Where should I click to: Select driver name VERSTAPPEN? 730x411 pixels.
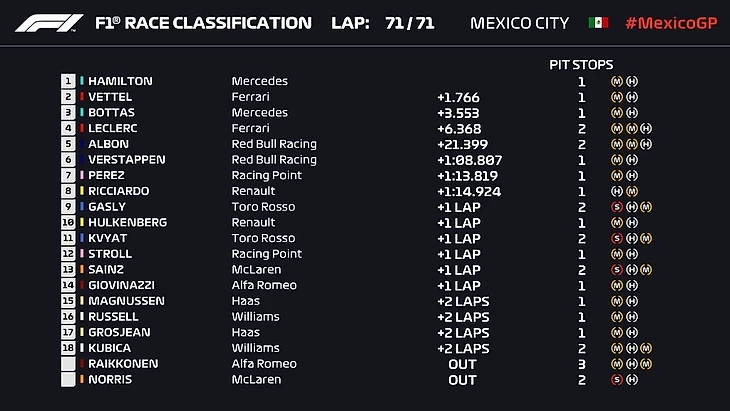point(127,160)
